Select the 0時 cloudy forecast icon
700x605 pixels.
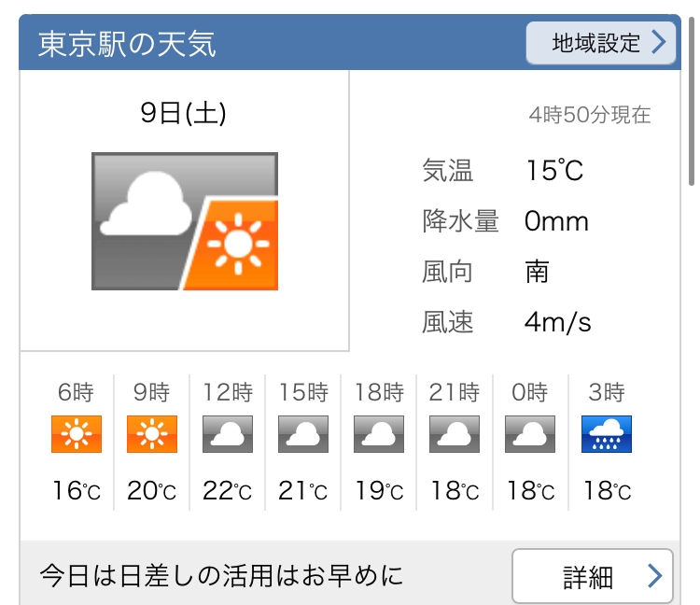click(530, 434)
